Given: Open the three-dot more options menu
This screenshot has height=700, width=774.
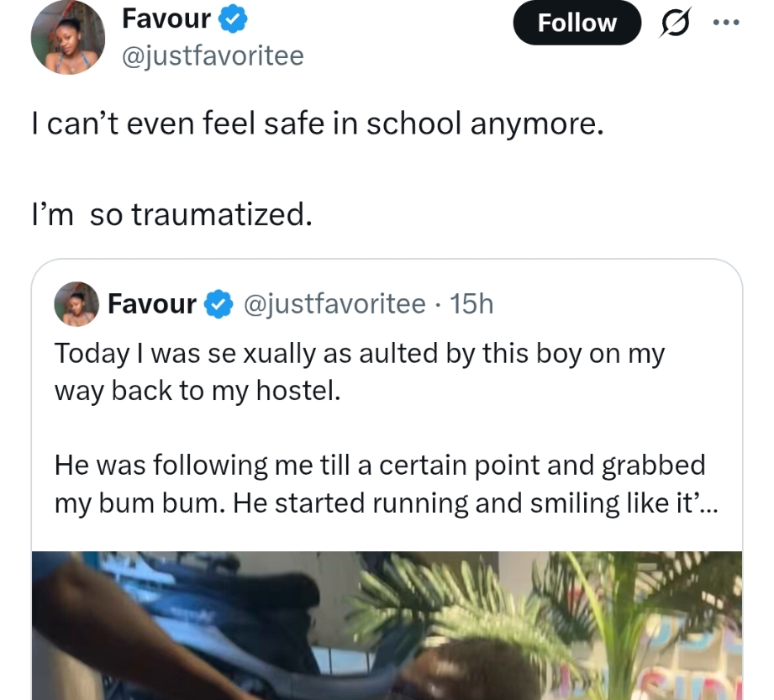Looking at the screenshot, I should 726,22.
